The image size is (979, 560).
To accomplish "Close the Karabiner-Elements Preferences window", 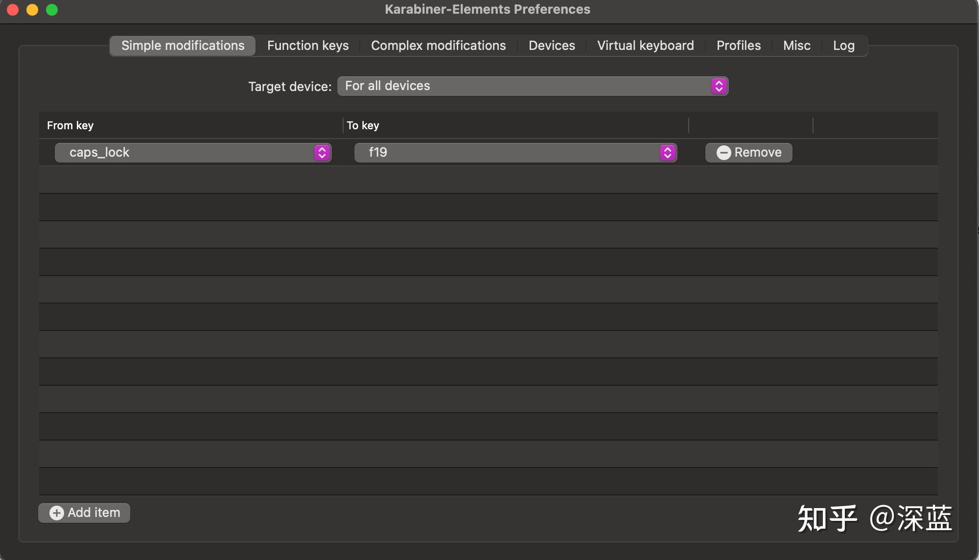I will (x=13, y=10).
